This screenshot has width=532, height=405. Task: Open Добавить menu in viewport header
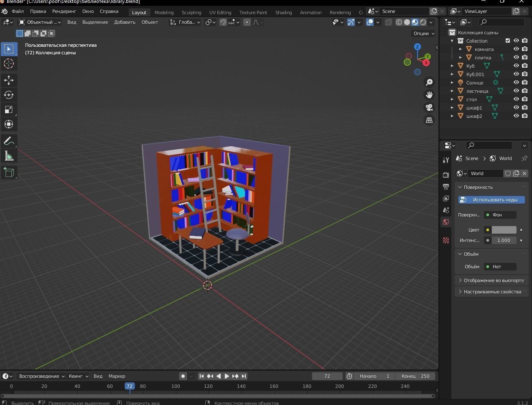click(125, 22)
